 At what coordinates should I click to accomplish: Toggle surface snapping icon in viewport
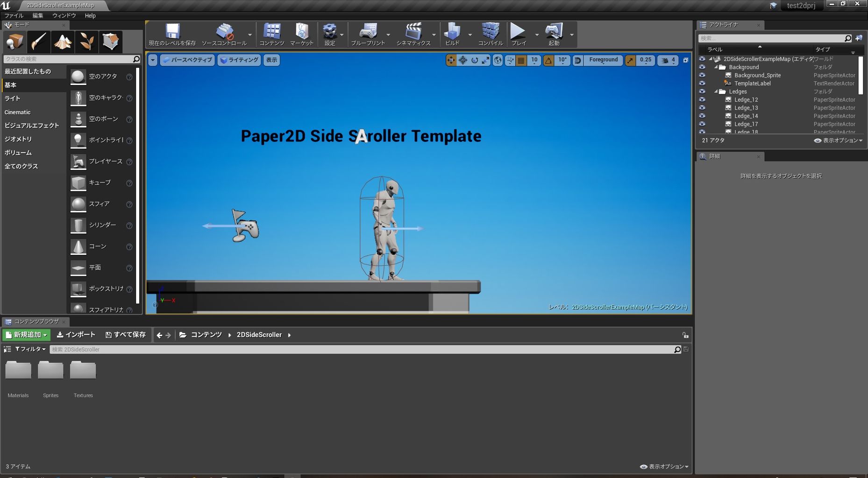click(510, 60)
